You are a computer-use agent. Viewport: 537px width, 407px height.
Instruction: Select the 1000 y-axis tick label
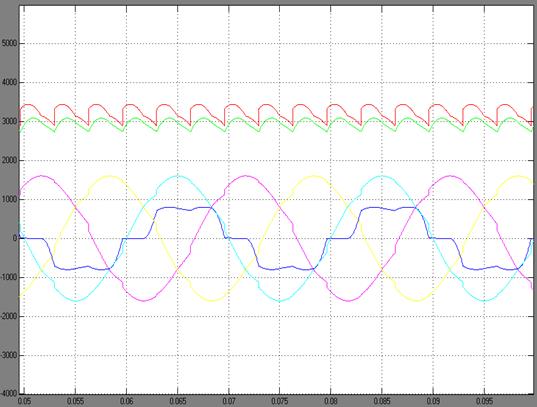(x=9, y=200)
